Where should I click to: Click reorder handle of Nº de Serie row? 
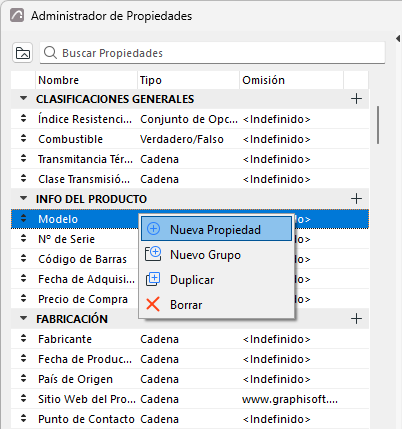tap(23, 239)
